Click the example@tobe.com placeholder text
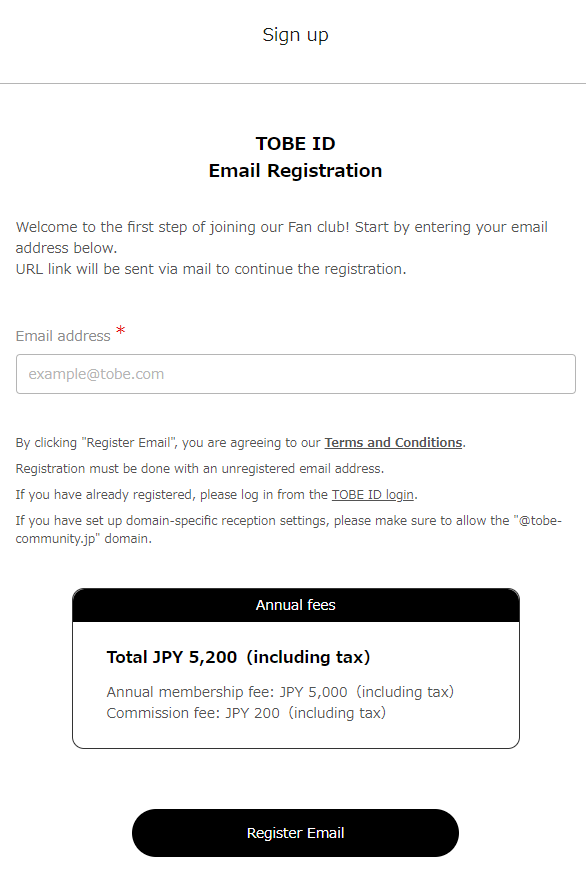The image size is (586, 883). click(96, 374)
